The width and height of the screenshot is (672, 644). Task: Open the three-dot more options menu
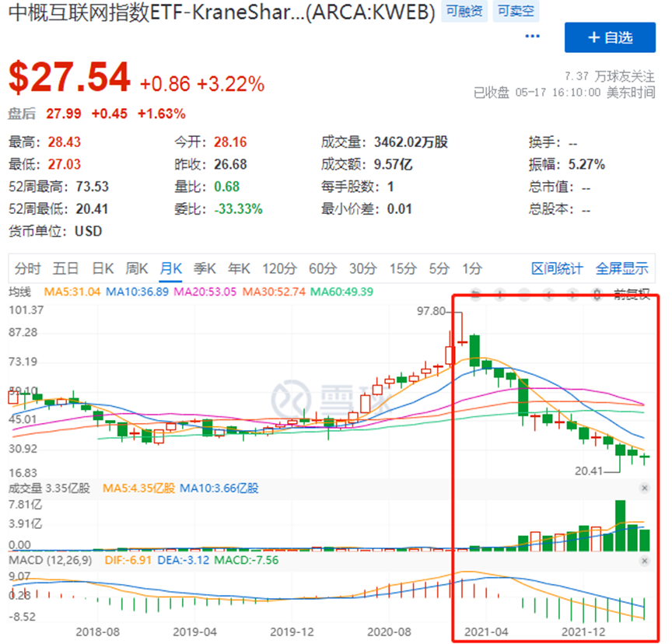(x=532, y=36)
